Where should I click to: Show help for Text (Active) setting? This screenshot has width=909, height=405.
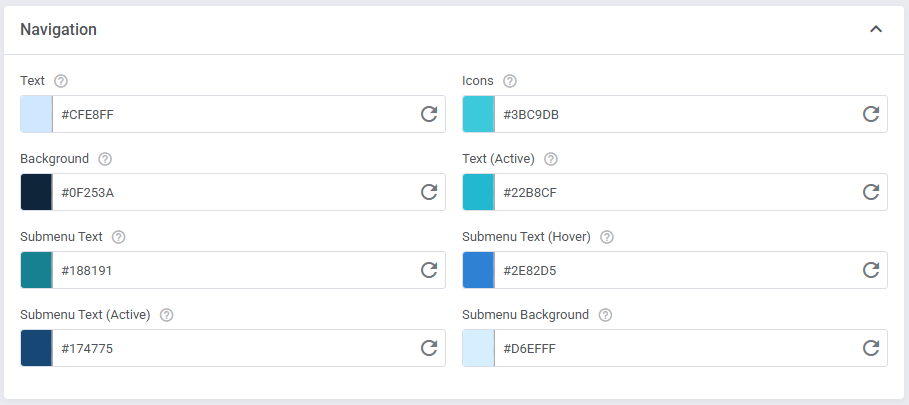[x=551, y=159]
